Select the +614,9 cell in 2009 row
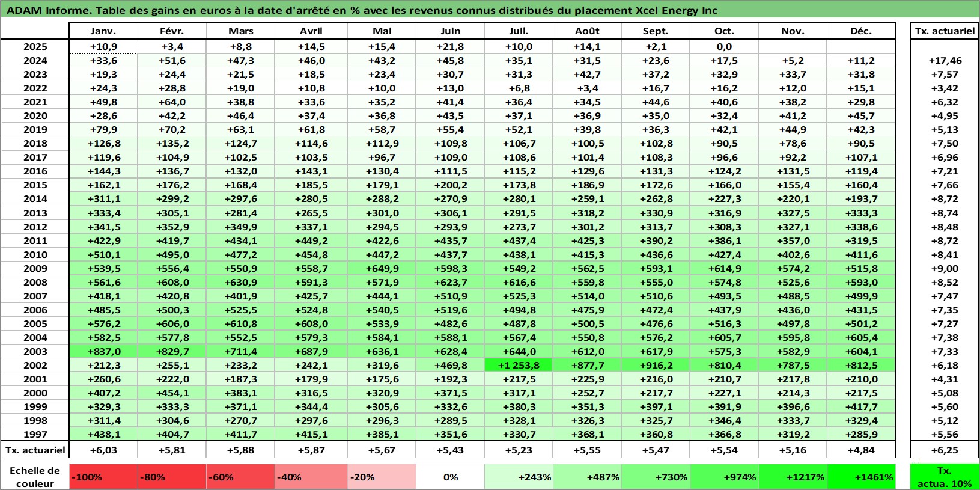Image resolution: width=980 pixels, height=490 pixels. coord(725,268)
